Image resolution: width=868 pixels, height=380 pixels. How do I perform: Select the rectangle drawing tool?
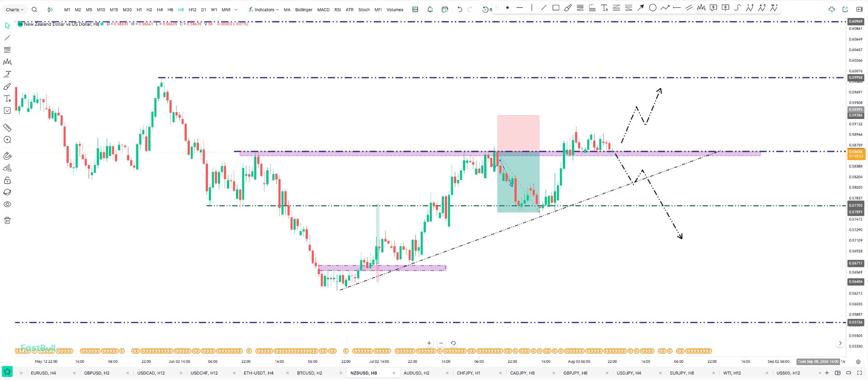[x=556, y=8]
